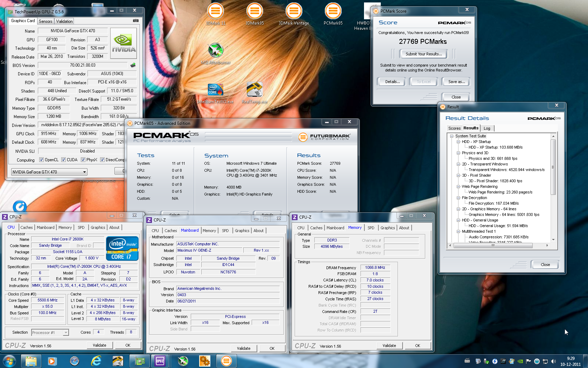Click the volume speaker tray icon
588x368 pixels.
point(553,361)
